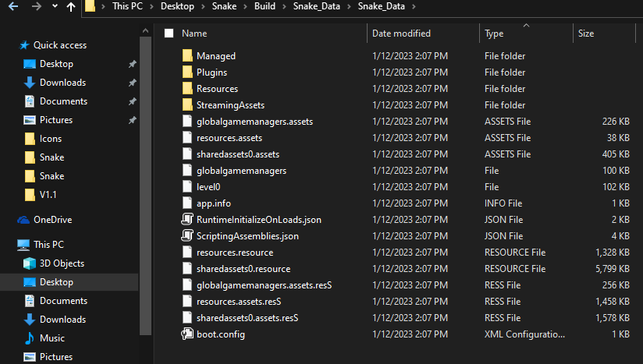Select resources.assets file name

(x=229, y=138)
